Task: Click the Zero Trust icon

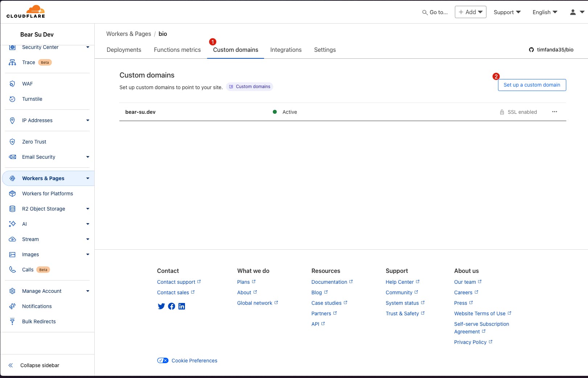Action: click(12, 142)
